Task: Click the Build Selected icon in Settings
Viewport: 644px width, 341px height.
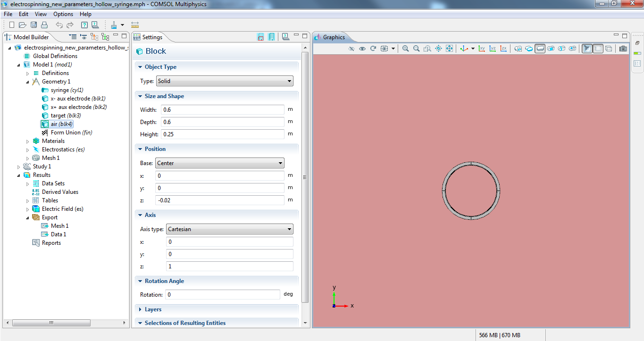Action: [x=260, y=37]
